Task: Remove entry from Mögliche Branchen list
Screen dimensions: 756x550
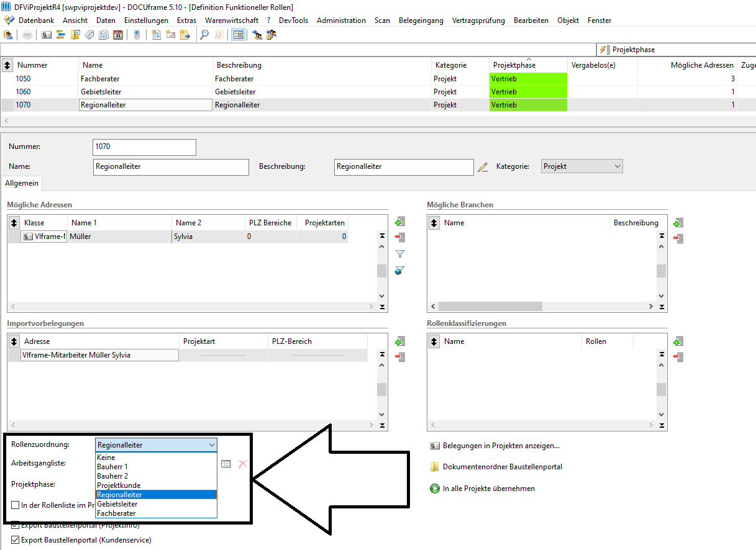Action: tap(678, 238)
